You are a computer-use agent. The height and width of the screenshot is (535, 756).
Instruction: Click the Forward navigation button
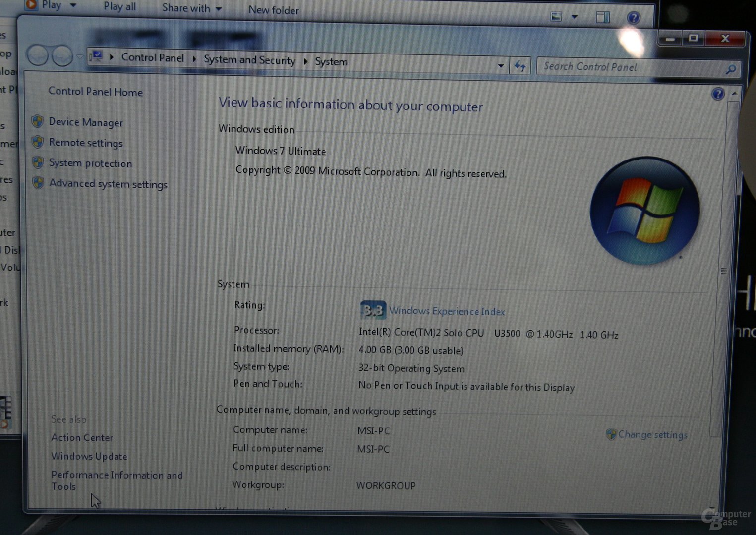point(62,56)
